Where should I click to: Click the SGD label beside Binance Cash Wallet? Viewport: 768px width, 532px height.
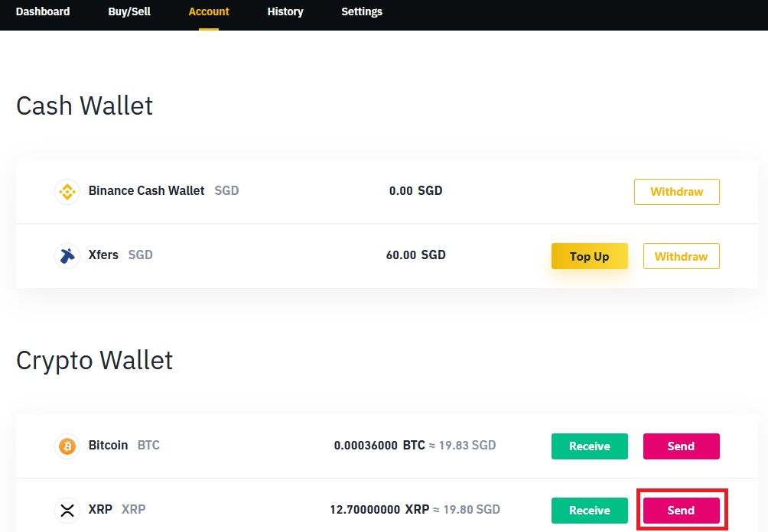coord(226,190)
